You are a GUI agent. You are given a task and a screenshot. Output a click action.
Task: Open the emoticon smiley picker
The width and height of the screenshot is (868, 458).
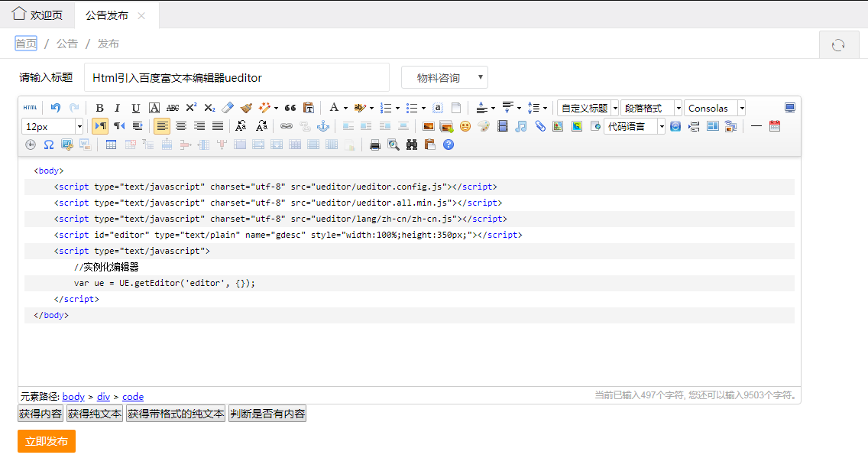(465, 126)
